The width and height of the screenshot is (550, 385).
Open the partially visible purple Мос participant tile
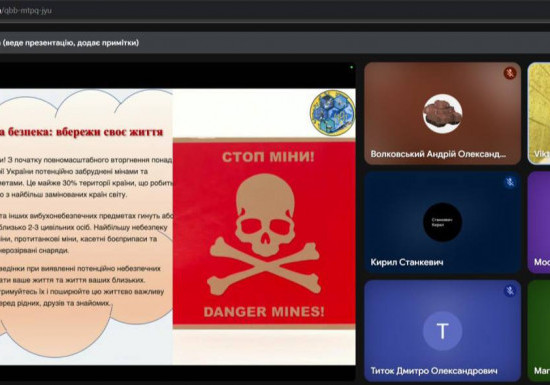pyautogui.click(x=539, y=222)
